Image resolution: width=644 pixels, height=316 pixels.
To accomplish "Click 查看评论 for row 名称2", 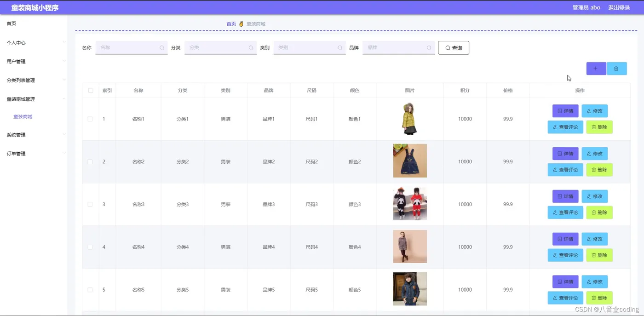I will 565,170.
